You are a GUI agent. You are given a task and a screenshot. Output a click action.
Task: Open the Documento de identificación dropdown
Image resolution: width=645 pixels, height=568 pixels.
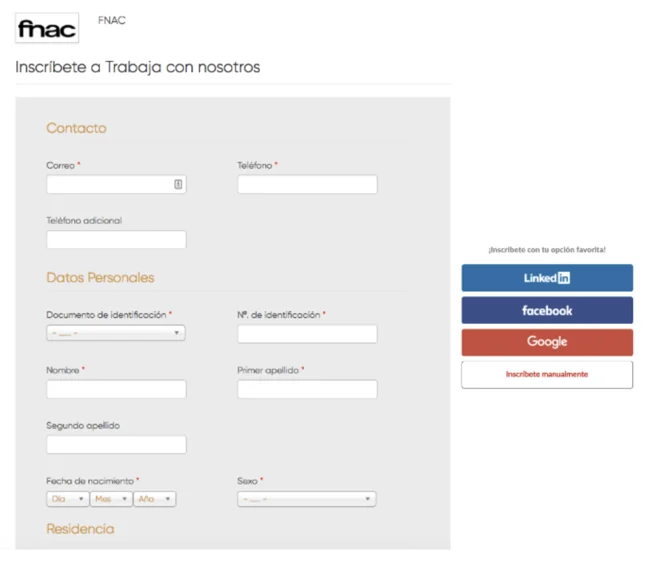pos(116,333)
